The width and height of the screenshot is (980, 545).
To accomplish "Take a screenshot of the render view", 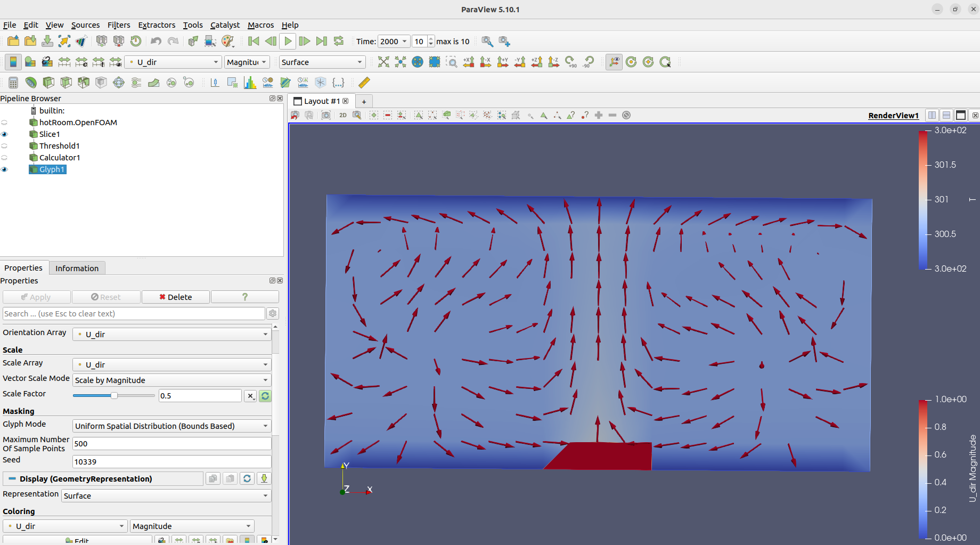I will coord(325,115).
